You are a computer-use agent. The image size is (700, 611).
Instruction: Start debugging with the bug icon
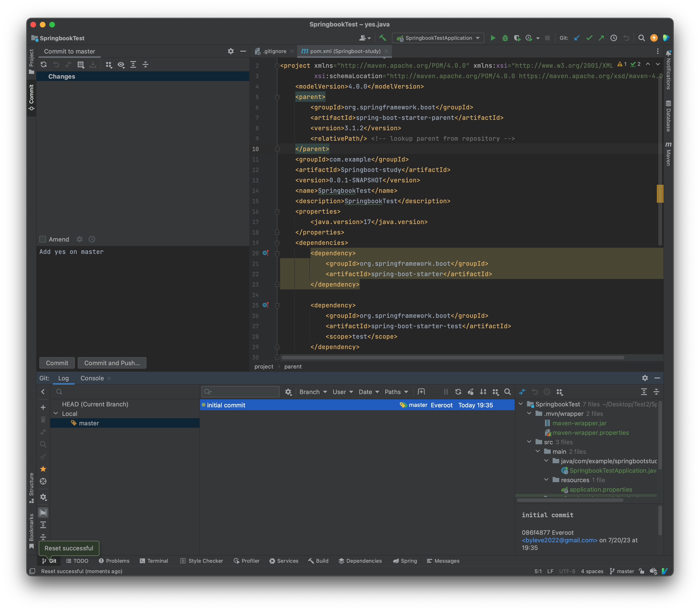505,38
